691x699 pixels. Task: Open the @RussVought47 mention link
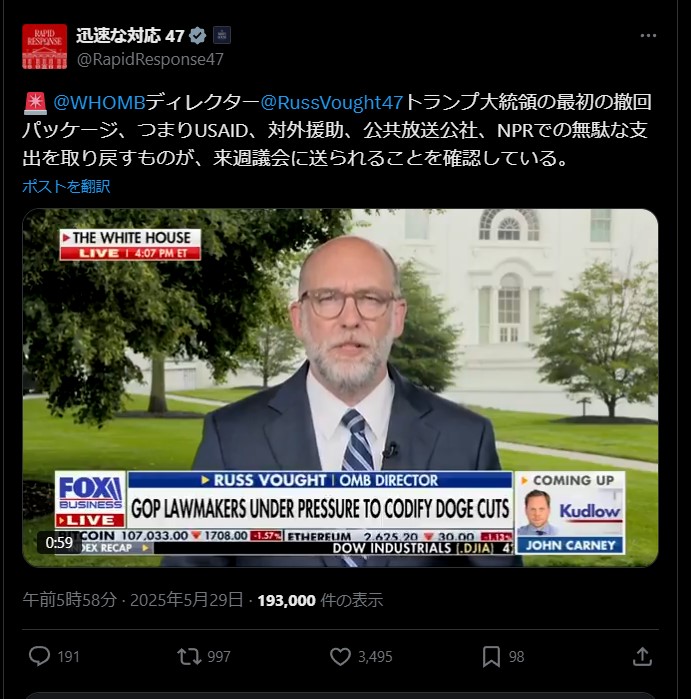coord(332,103)
